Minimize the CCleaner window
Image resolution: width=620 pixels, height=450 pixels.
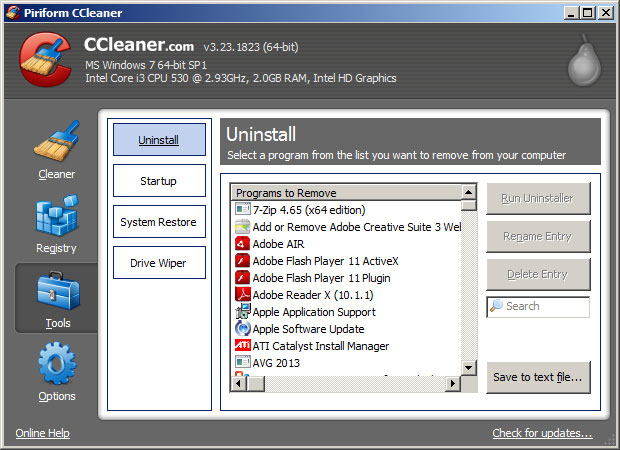point(570,13)
